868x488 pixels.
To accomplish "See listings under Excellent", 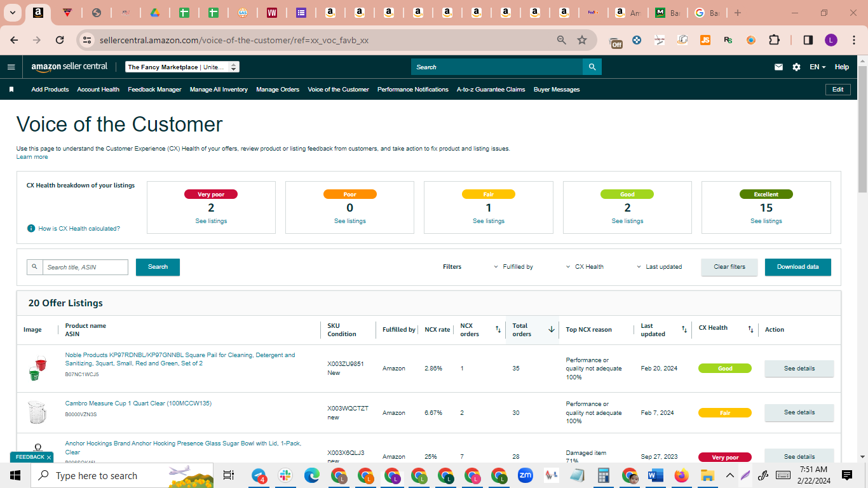I will 766,221.
